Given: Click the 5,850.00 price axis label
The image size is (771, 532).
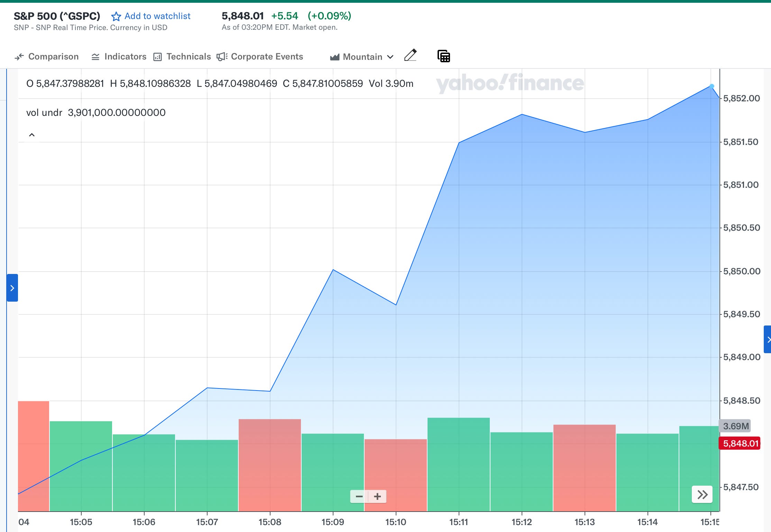Looking at the screenshot, I should (742, 272).
